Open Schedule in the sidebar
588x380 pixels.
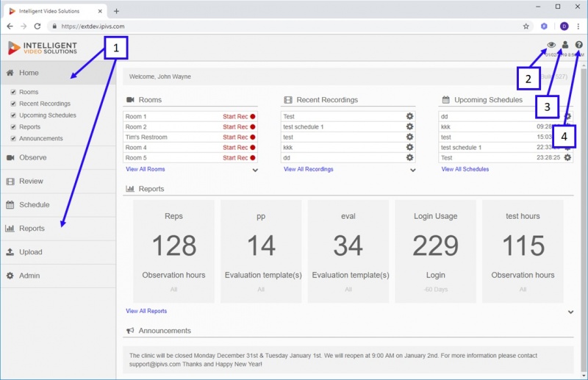[58, 205]
